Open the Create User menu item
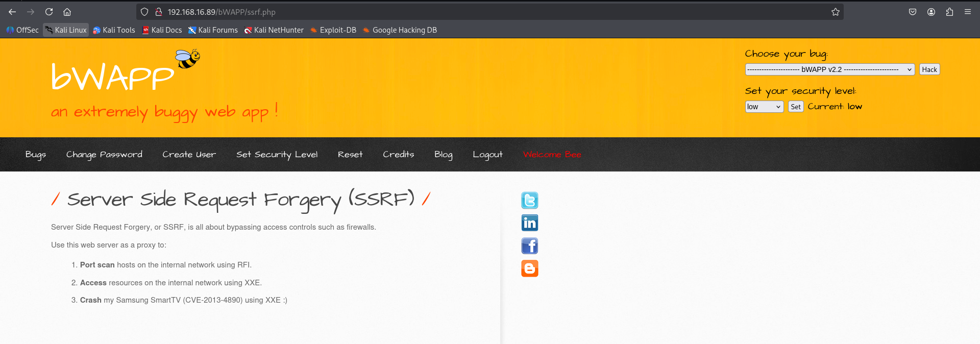 click(189, 155)
